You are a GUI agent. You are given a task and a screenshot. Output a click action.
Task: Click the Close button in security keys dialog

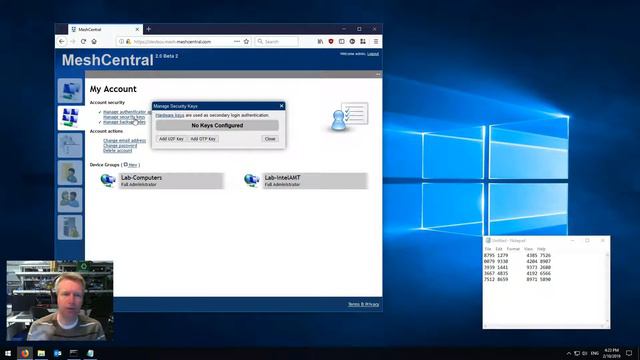(270, 139)
